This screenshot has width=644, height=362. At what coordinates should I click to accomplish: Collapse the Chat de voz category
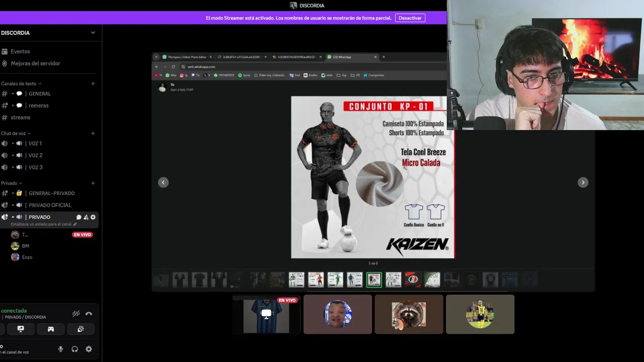tap(16, 133)
